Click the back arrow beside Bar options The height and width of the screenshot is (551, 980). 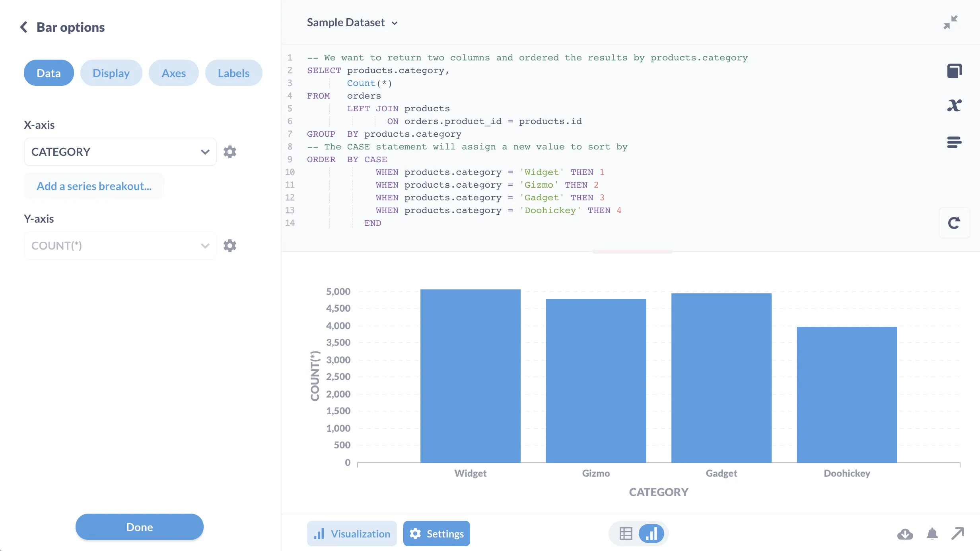pyautogui.click(x=24, y=27)
